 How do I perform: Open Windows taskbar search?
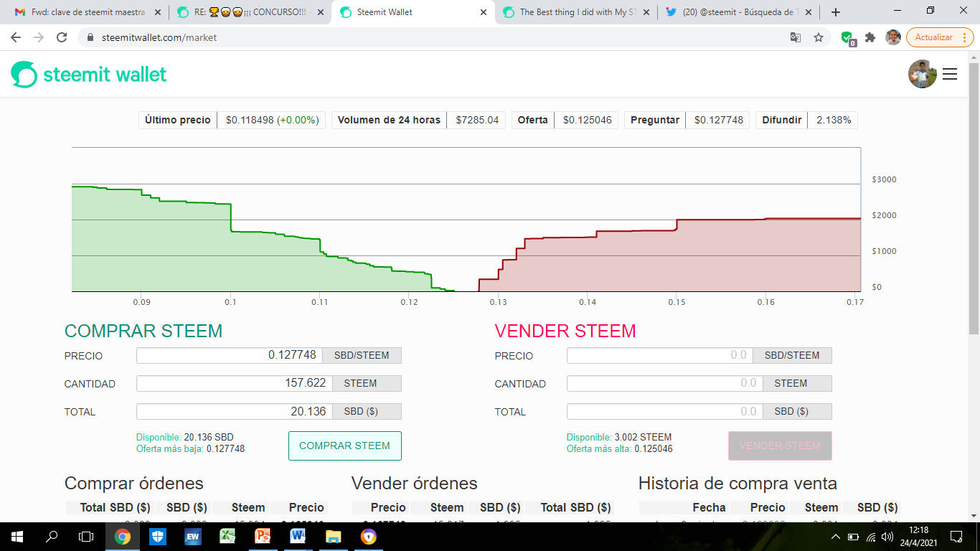pos(52,536)
